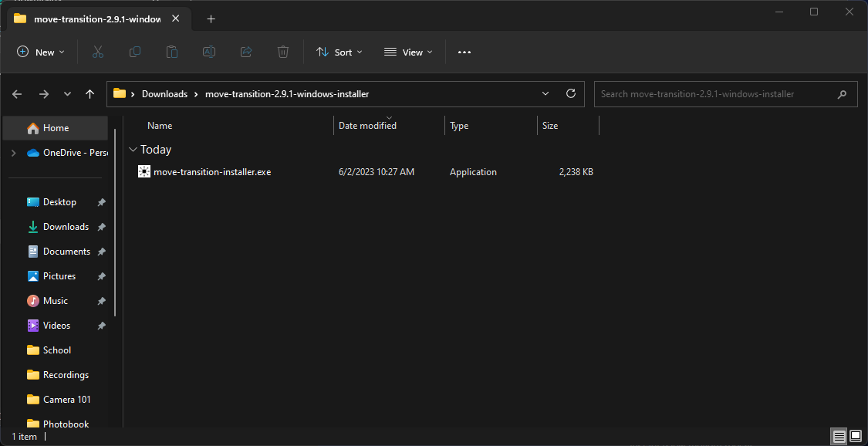This screenshot has height=446, width=868.
Task: Select move-transition-installer.exe
Action: pyautogui.click(x=211, y=171)
